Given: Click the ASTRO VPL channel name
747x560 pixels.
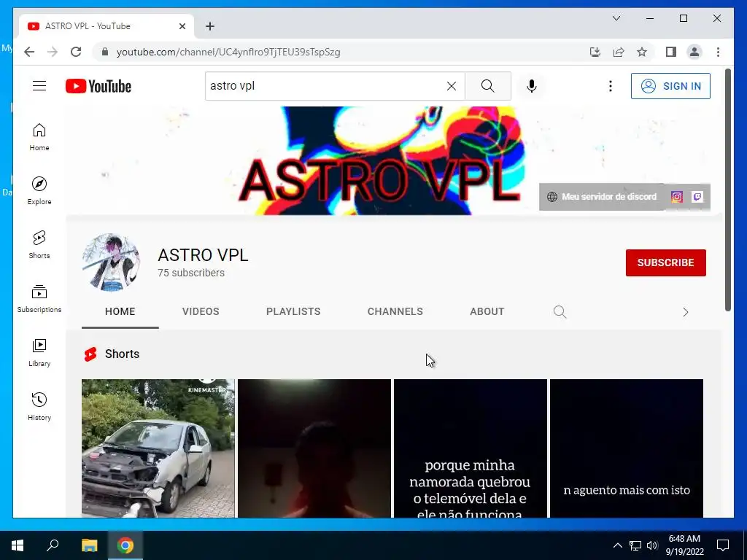Looking at the screenshot, I should click(203, 254).
